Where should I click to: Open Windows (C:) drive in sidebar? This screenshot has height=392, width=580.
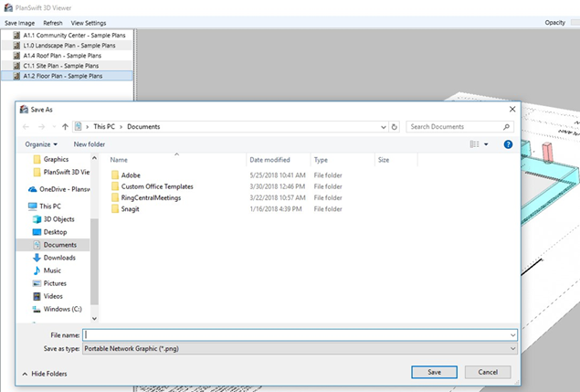click(58, 309)
